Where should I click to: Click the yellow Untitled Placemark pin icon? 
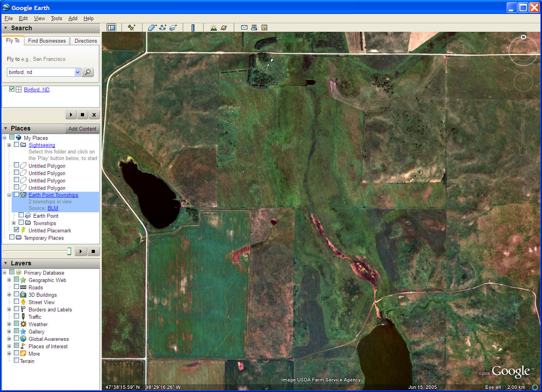[x=23, y=230]
